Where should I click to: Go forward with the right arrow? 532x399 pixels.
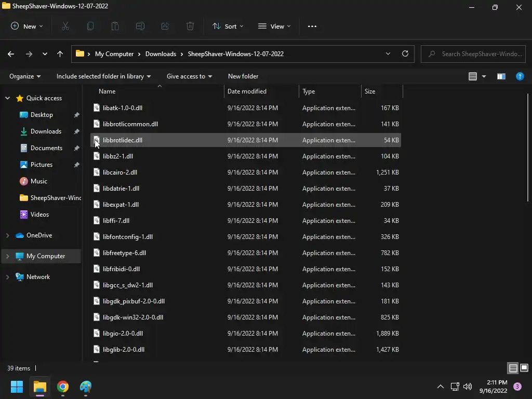click(x=29, y=54)
